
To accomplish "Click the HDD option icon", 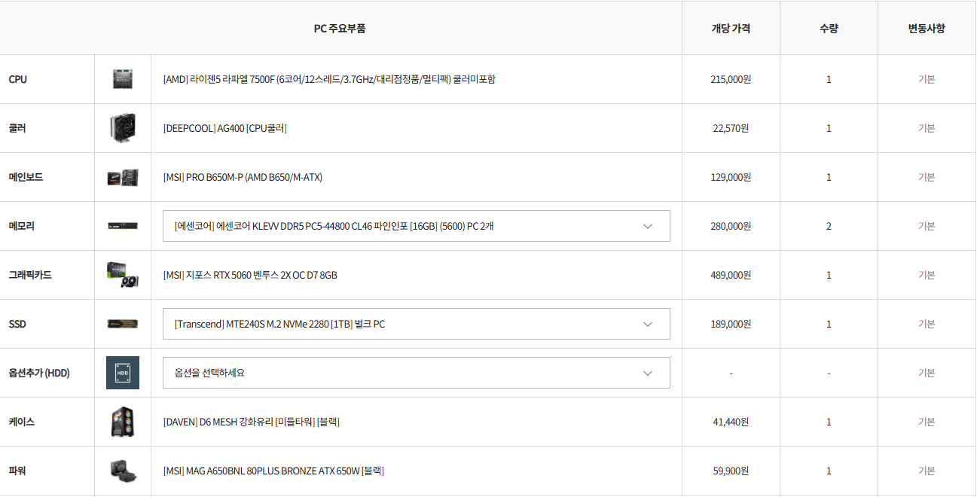I will [123, 373].
